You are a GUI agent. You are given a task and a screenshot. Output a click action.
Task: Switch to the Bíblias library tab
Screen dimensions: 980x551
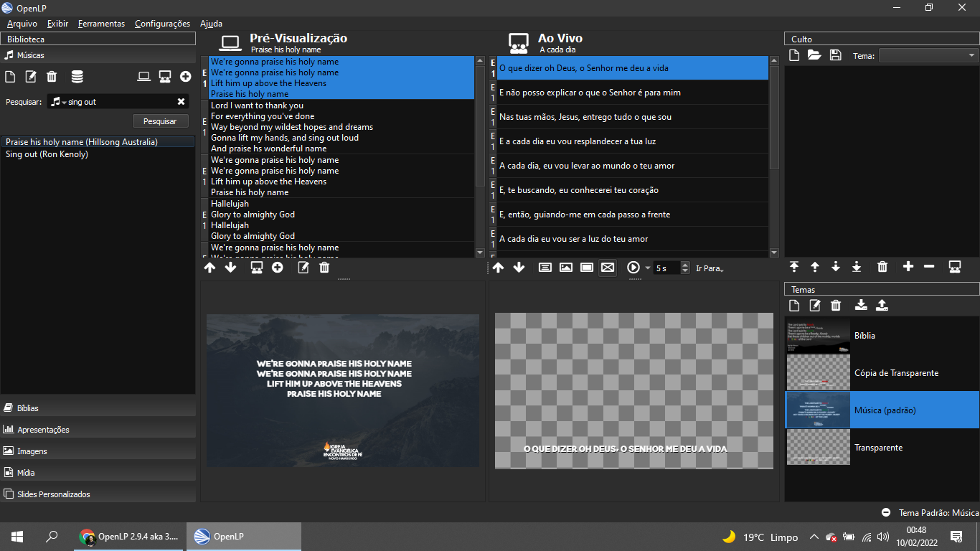(x=28, y=408)
